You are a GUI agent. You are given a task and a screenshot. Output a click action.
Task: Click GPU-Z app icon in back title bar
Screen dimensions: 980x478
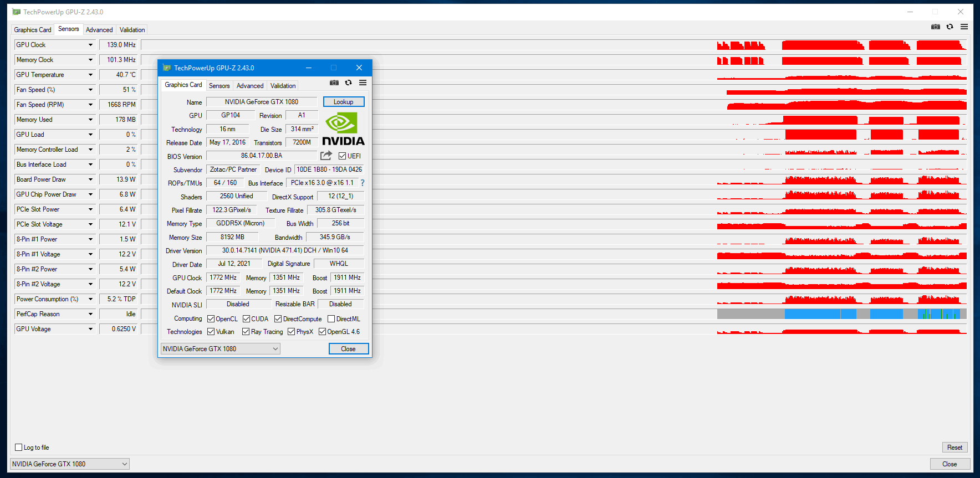[x=17, y=12]
